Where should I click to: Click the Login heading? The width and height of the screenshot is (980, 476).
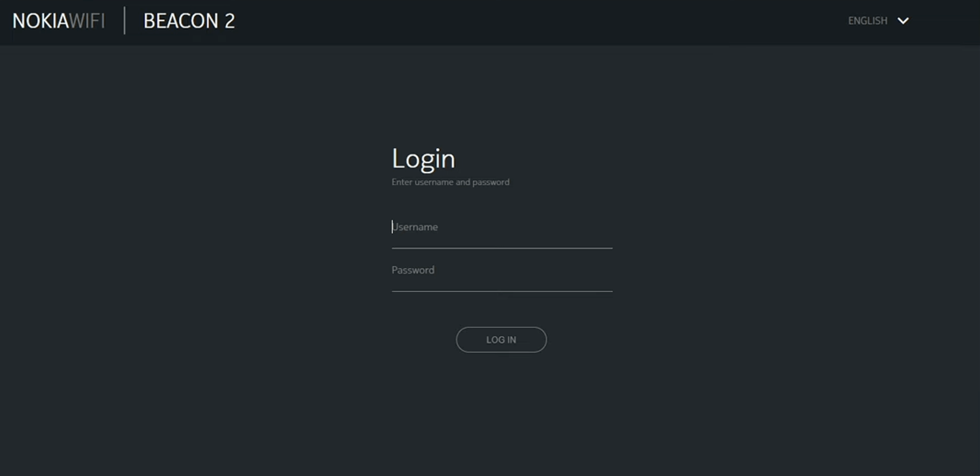(x=423, y=159)
